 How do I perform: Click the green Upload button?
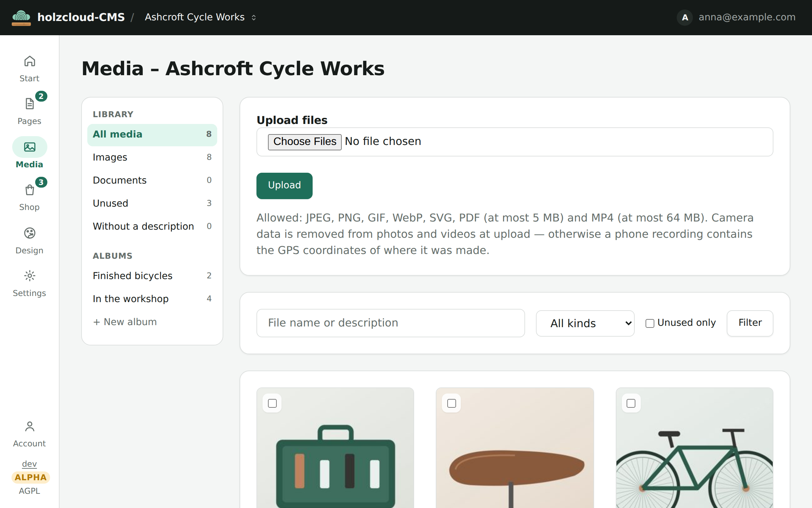(284, 186)
